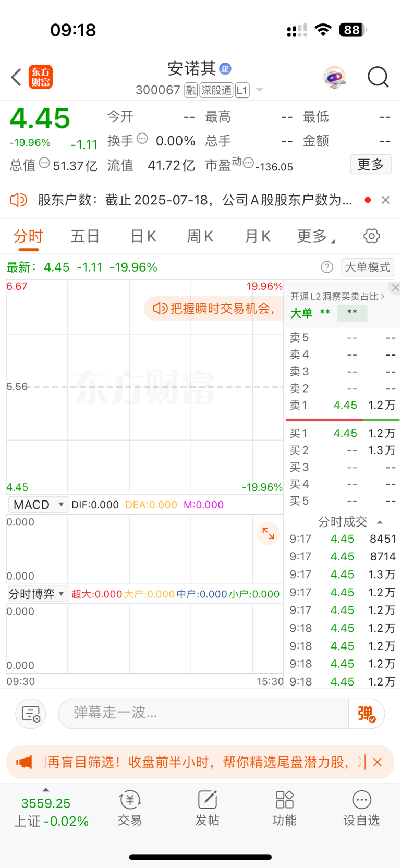Tap the 5.56 midline price label
The height and width of the screenshot is (868, 401).
click(17, 387)
